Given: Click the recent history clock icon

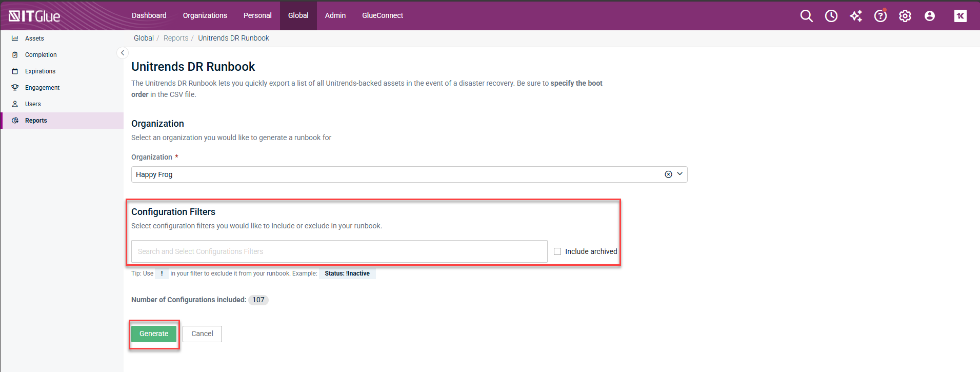Looking at the screenshot, I should click(x=831, y=16).
